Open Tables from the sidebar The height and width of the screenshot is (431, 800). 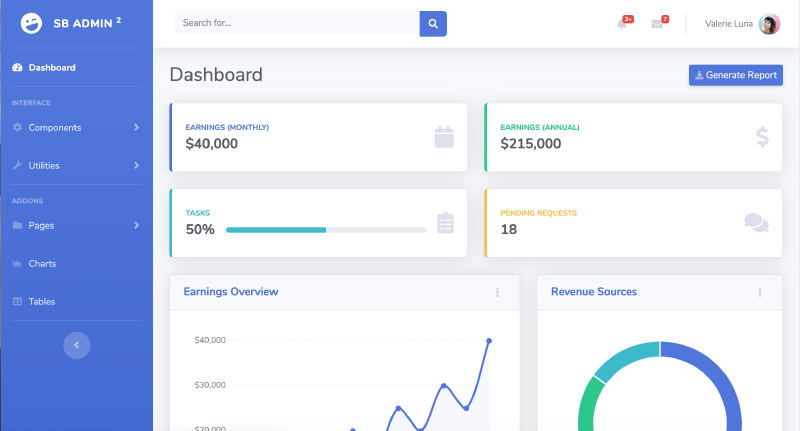coord(42,302)
